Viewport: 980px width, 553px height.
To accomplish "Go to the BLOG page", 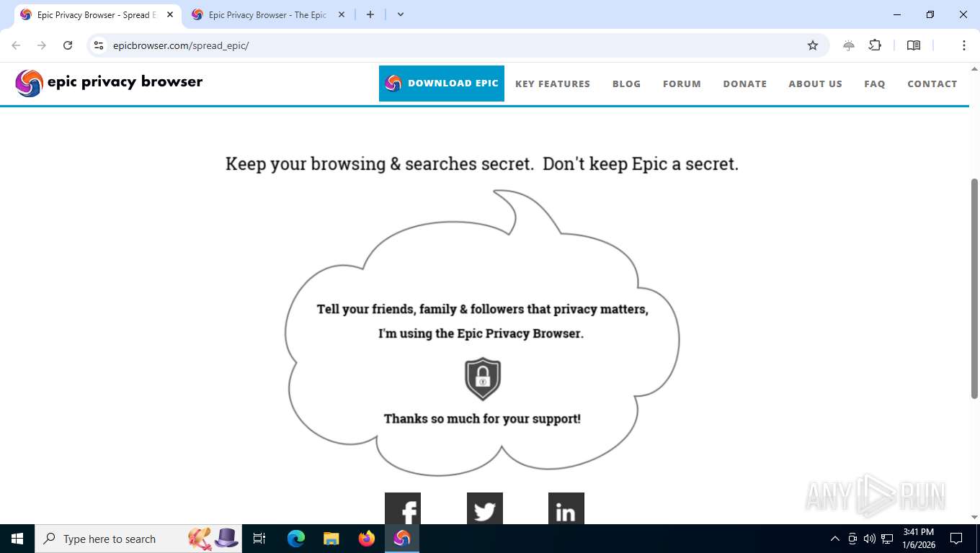I will pyautogui.click(x=626, y=84).
